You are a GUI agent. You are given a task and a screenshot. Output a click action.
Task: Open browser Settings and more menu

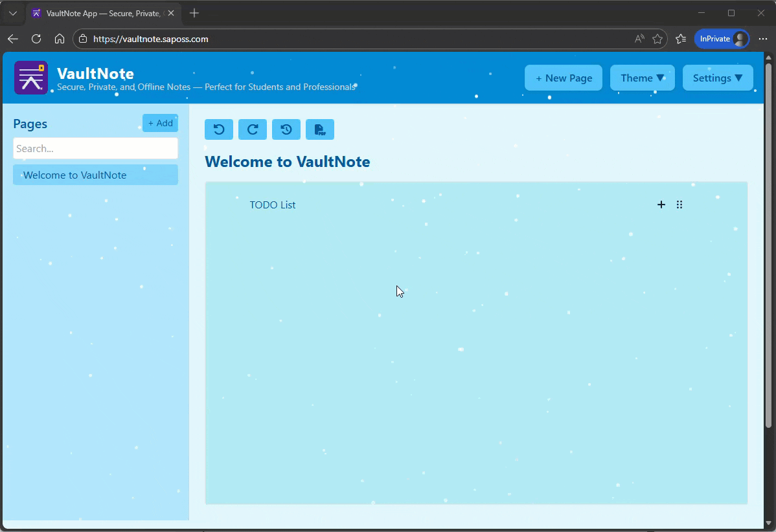[762, 39]
